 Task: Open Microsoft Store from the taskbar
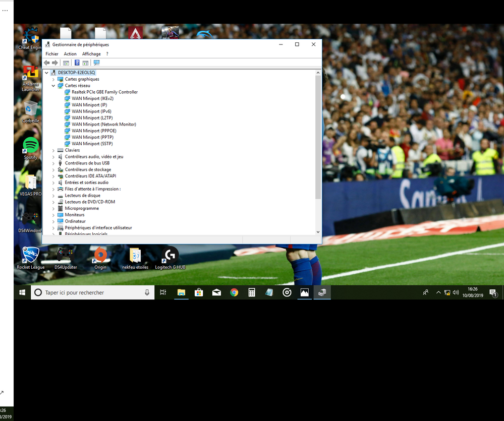click(199, 292)
